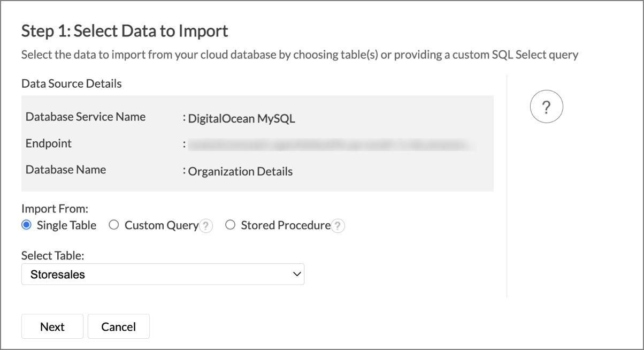Click the instructional subtitle under the heading
644x350 pixels.
300,54
